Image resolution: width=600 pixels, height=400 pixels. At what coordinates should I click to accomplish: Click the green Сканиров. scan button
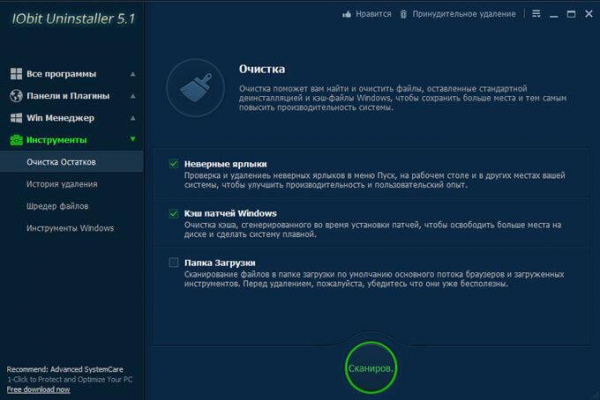[370, 368]
